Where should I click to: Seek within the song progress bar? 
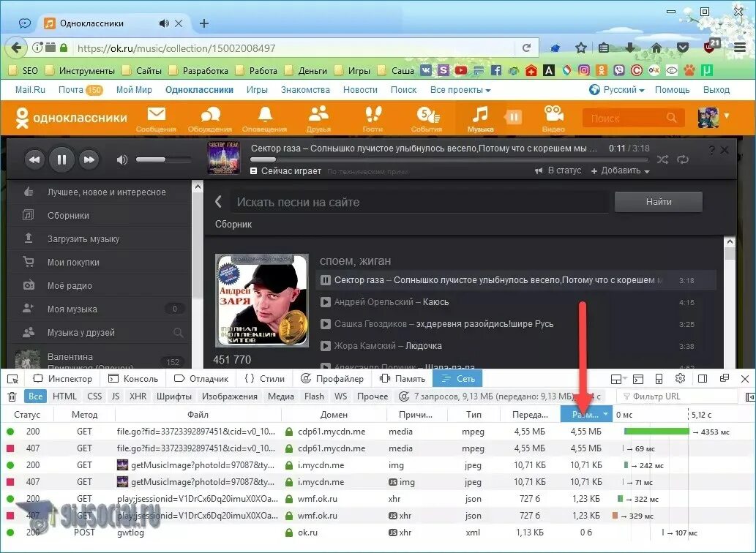click(449, 159)
